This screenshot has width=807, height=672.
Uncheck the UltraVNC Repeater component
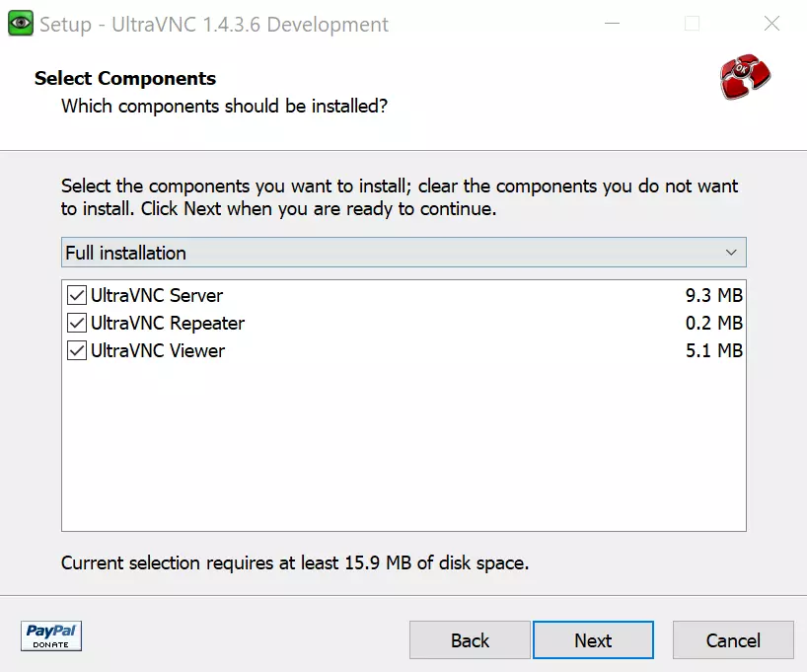76,323
